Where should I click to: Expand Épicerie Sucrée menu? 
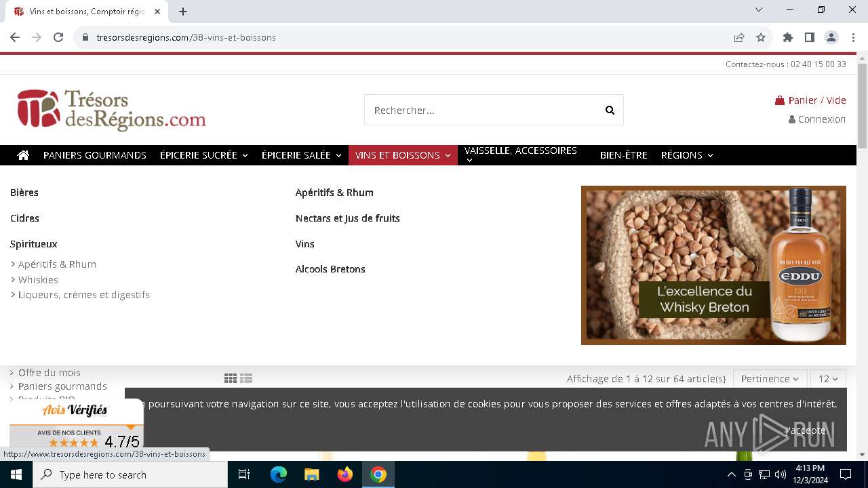[203, 155]
